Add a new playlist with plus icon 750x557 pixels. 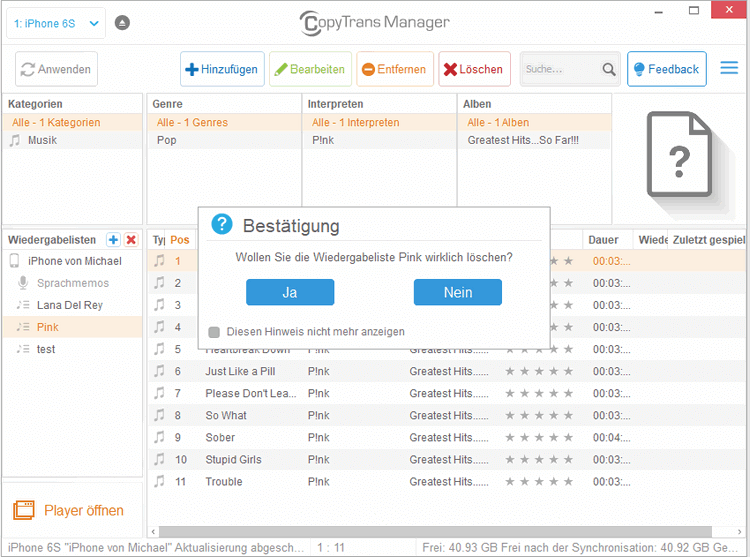click(x=113, y=240)
